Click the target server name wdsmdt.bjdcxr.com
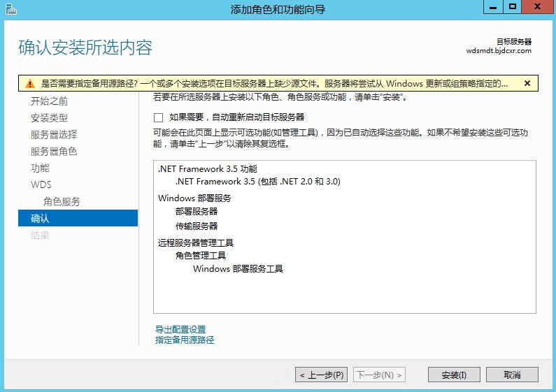 coord(499,51)
